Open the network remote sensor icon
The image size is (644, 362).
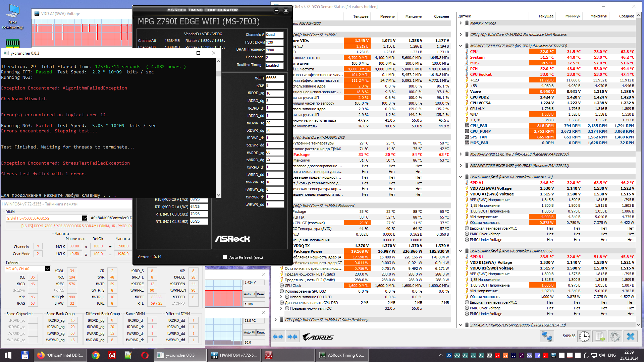547,336
